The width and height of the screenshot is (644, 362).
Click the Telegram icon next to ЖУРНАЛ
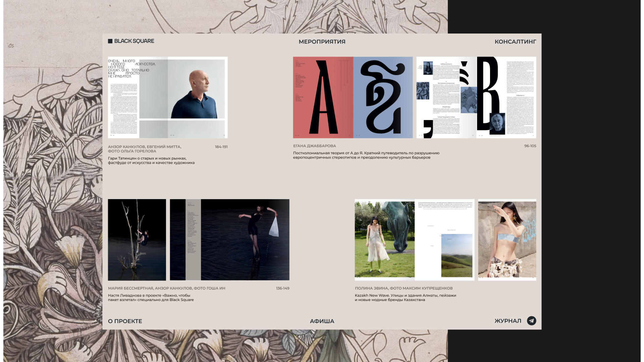coord(531,321)
